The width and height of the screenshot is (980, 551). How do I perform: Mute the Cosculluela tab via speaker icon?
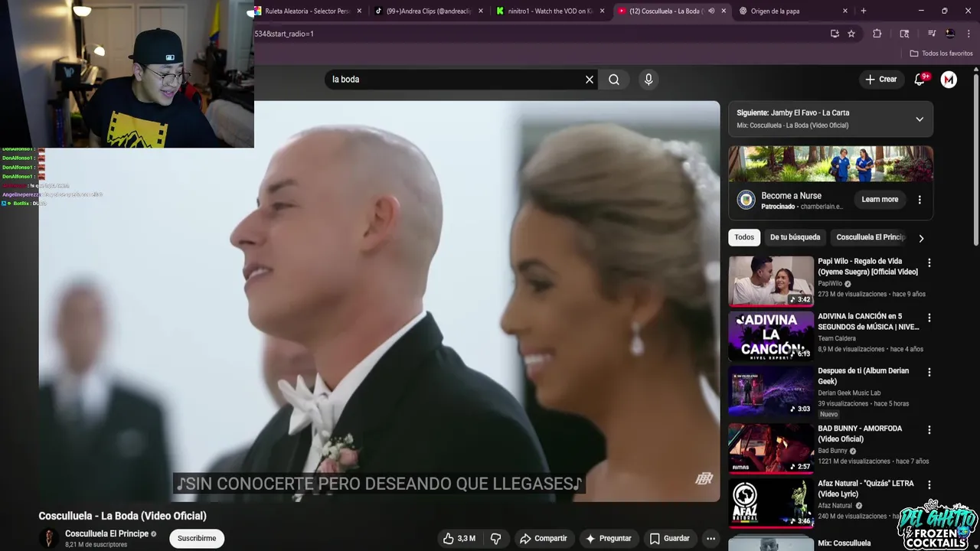point(711,11)
